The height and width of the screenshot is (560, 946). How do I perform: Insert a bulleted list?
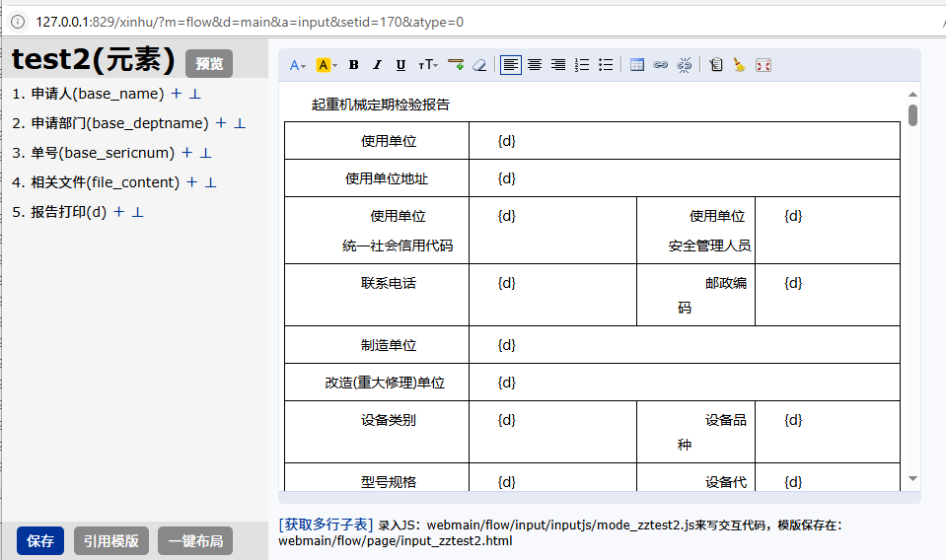(x=606, y=65)
